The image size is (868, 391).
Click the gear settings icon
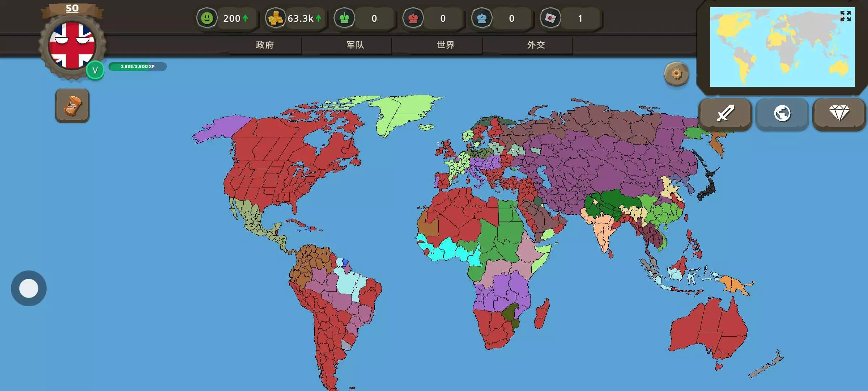pos(676,74)
